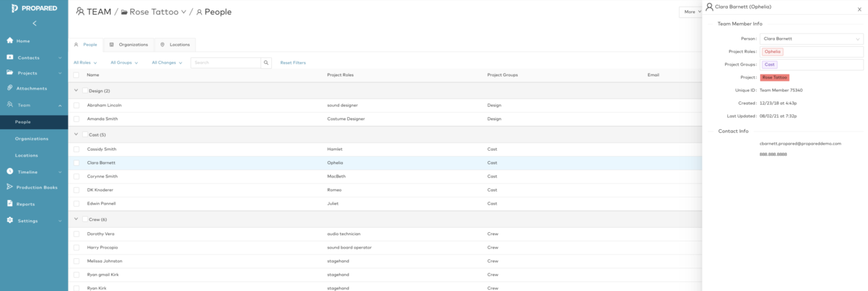Viewport: 868px width, 291px height.
Task: Click the Production Books icon
Action: (x=10, y=187)
